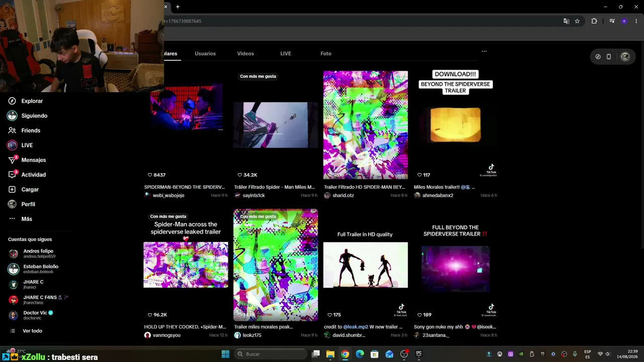Play 'Full Trailer in HD quality' video

tap(365, 265)
